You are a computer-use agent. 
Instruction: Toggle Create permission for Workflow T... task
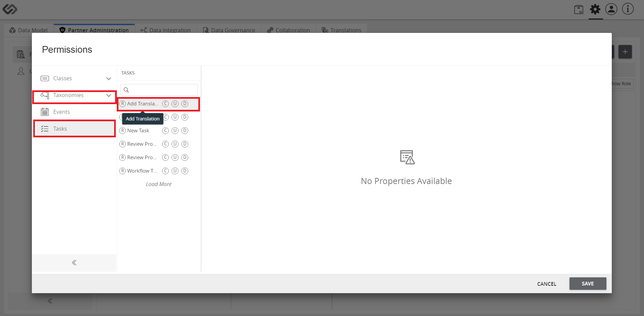(x=165, y=171)
